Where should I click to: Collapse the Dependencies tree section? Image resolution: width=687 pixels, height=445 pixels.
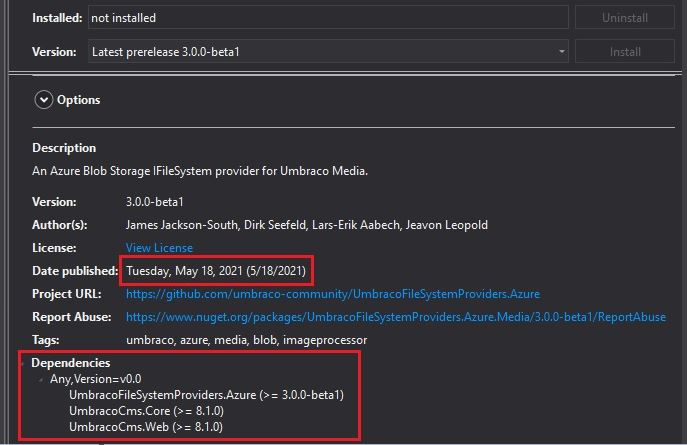coord(23,363)
